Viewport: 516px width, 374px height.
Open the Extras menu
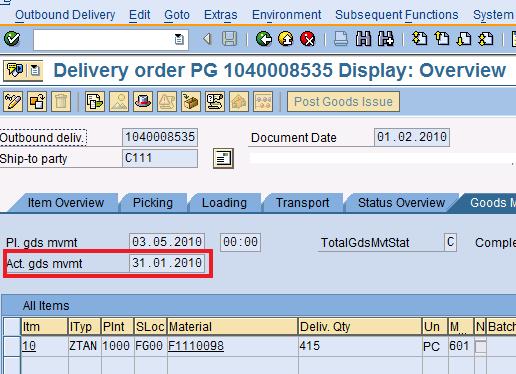tap(220, 15)
